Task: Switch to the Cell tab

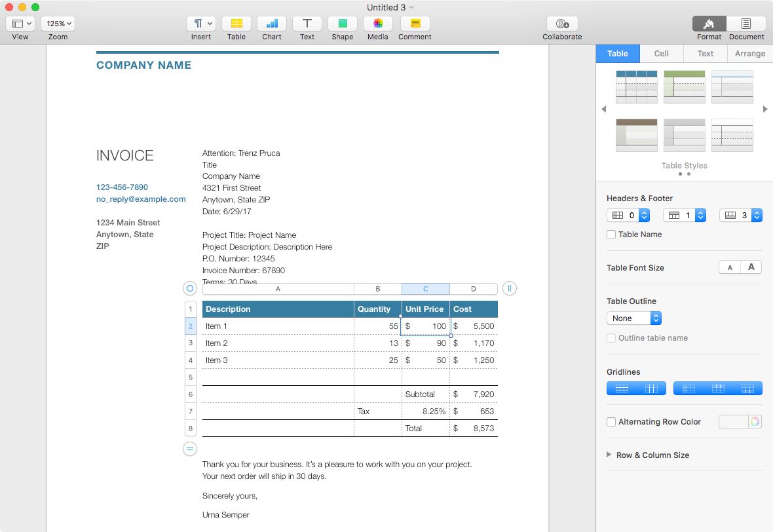Action: [x=661, y=54]
